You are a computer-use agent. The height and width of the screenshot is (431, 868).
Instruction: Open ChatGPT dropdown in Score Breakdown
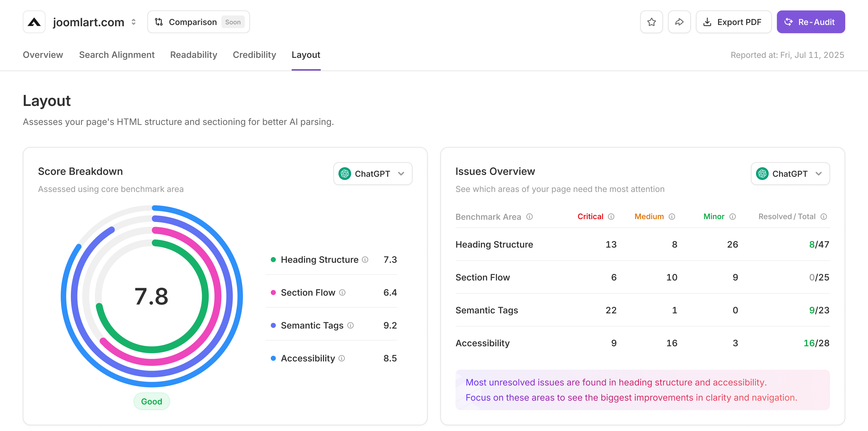373,174
